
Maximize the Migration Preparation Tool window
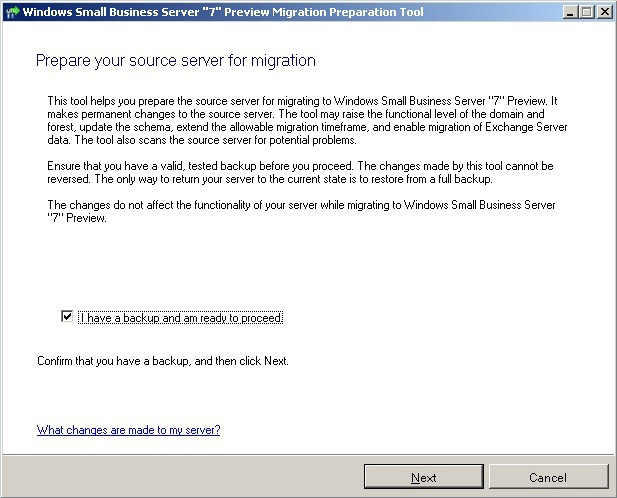click(585, 12)
